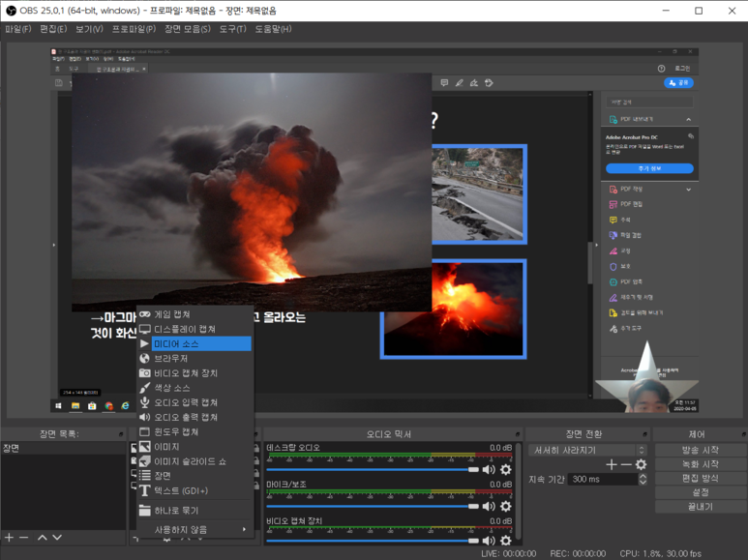This screenshot has width=748, height=560.
Task: Pop out the 장면 목록 dock panel
Action: [121, 434]
